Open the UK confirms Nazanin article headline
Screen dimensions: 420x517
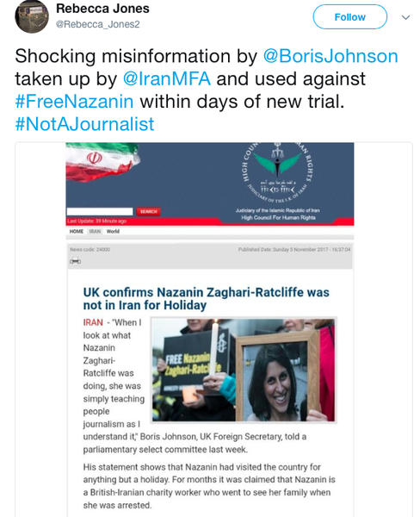click(x=207, y=299)
